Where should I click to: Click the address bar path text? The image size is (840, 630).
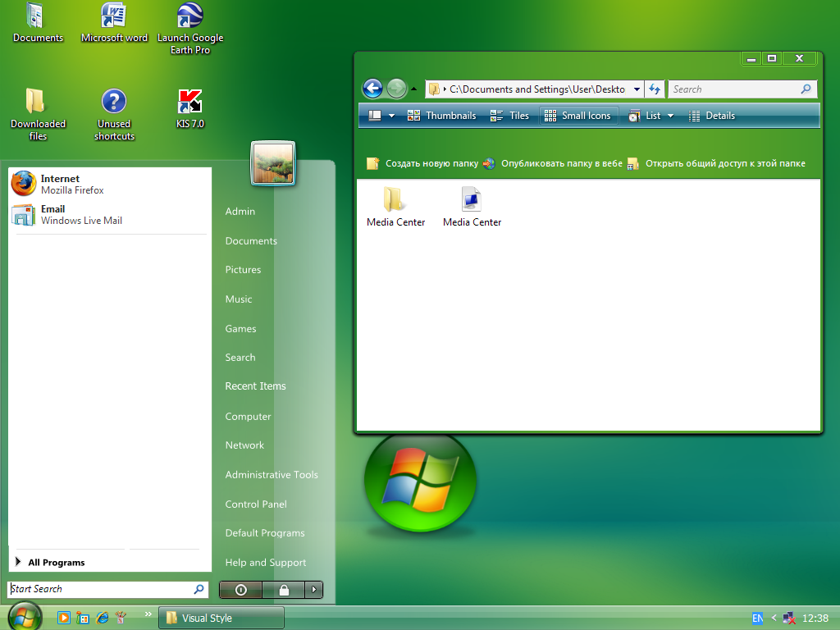pos(536,89)
